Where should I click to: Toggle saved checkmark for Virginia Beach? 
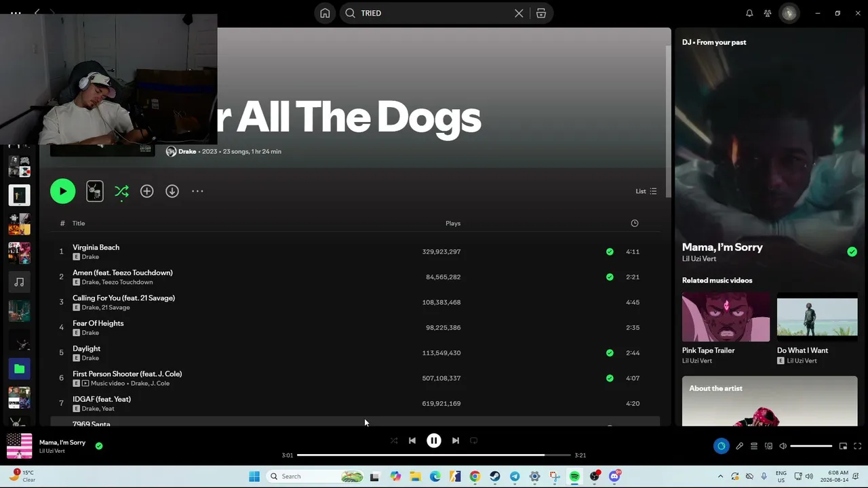click(610, 251)
